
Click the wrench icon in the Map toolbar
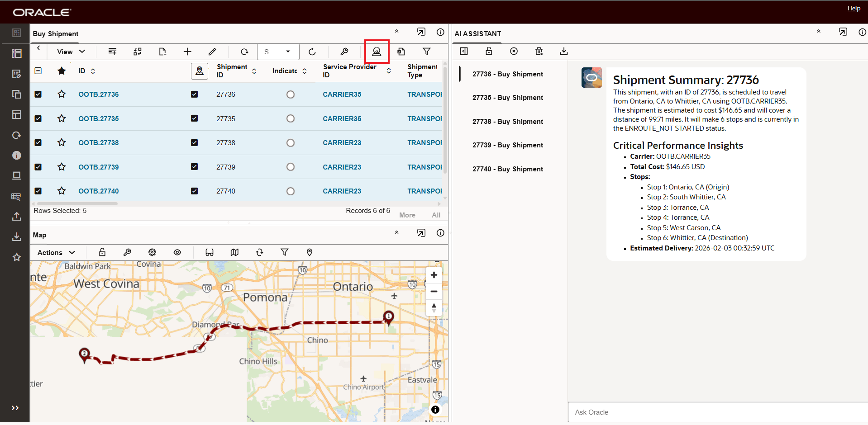(x=127, y=252)
